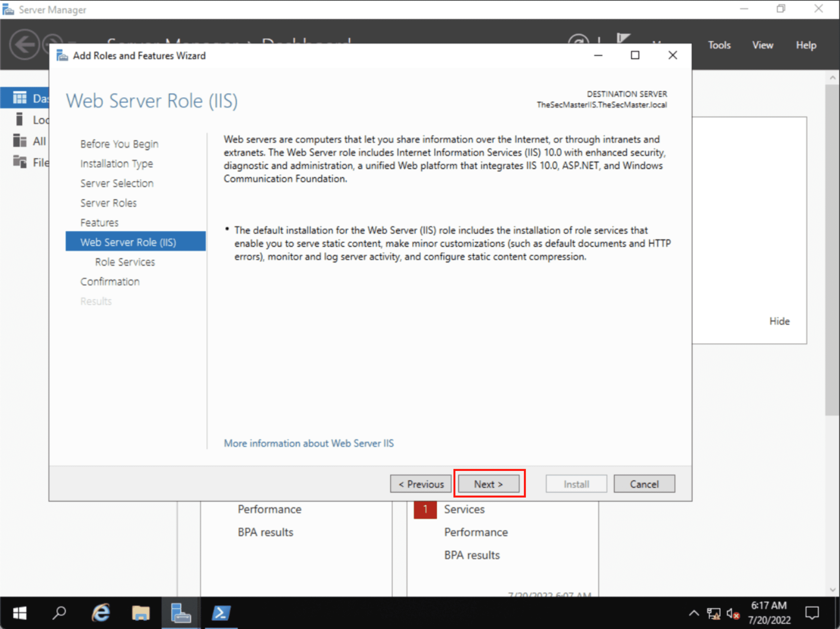Click the Previous button in the wizard
This screenshot has width=840, height=629.
click(x=421, y=484)
